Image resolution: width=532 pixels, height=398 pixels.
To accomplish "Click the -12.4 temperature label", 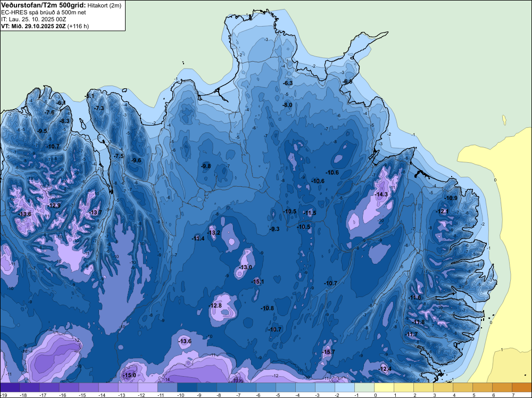I will pos(385,369).
